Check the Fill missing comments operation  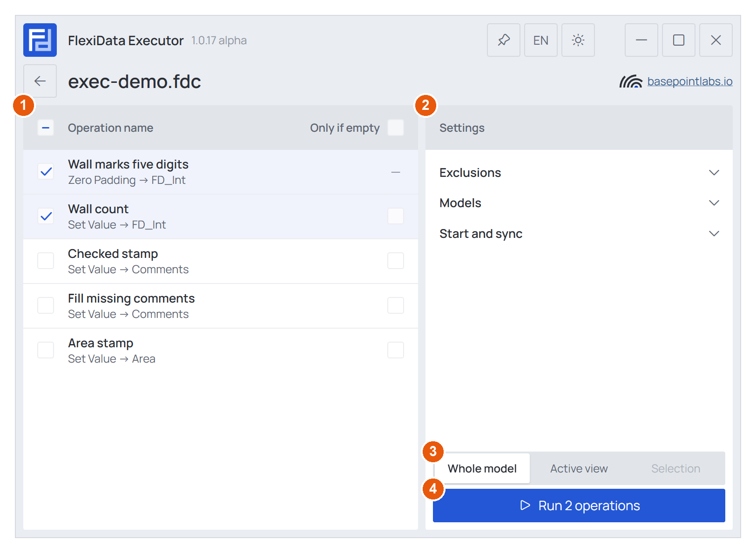[46, 305]
